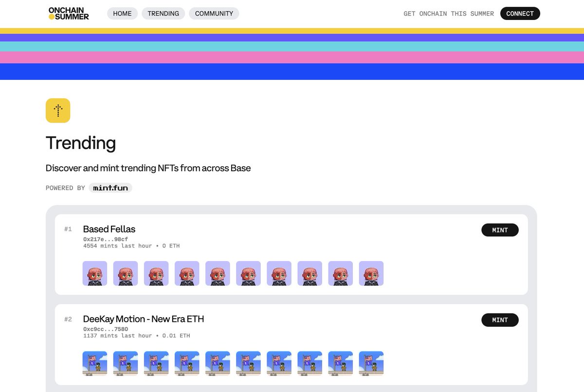Mint DeeKay Motion - New Era ETH
This screenshot has width=584, height=392.
tap(500, 320)
